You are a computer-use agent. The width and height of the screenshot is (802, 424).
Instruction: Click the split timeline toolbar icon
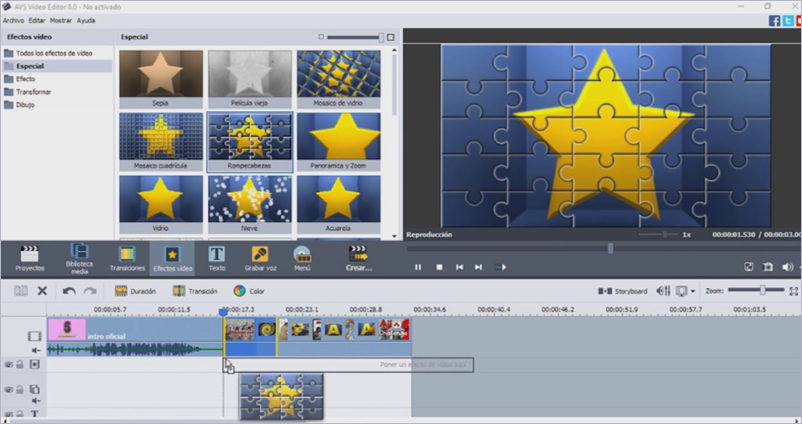click(21, 291)
